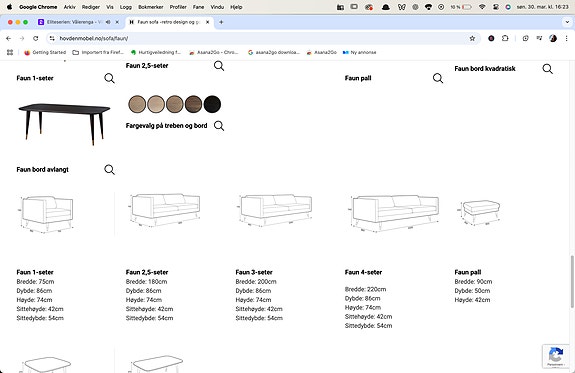575x373 pixels.
Task: Open the apps grid in bookmarks bar
Action: (10, 52)
